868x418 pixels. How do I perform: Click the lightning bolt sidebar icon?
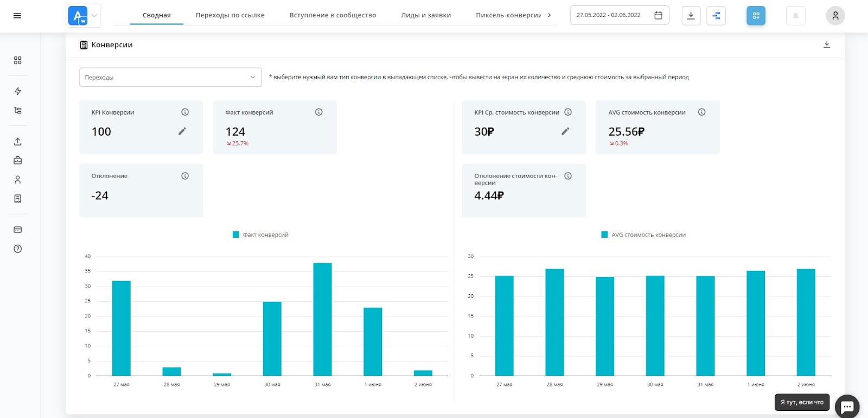coord(17,91)
